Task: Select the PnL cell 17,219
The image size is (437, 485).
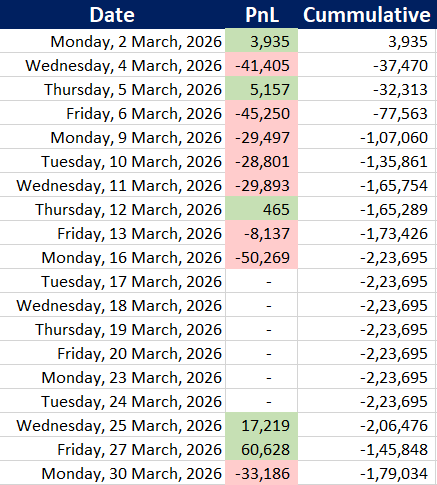Action: (261, 425)
